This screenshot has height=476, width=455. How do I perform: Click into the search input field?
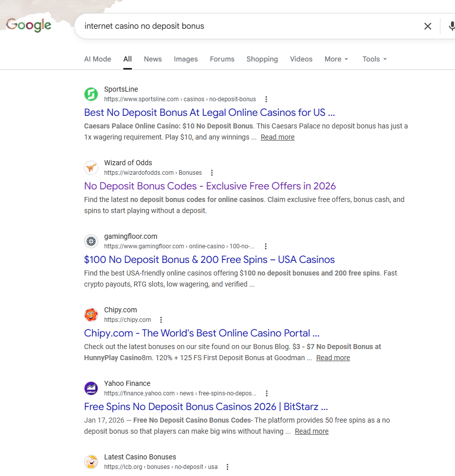point(247,26)
